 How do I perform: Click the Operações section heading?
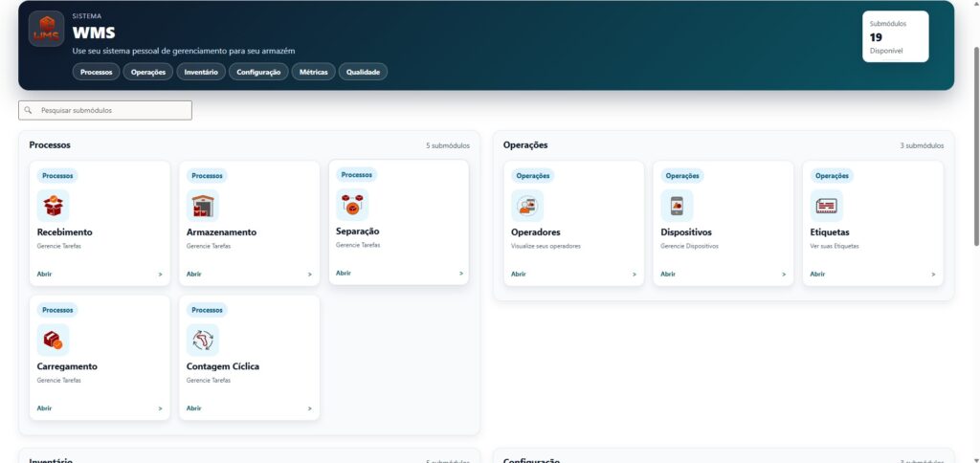pos(525,145)
